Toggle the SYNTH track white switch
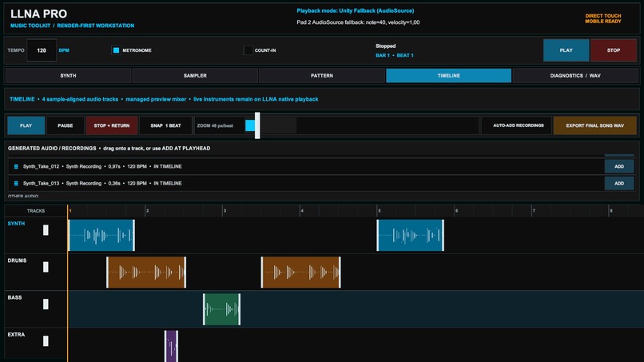Screen dimensions: 644x362 tap(46, 230)
